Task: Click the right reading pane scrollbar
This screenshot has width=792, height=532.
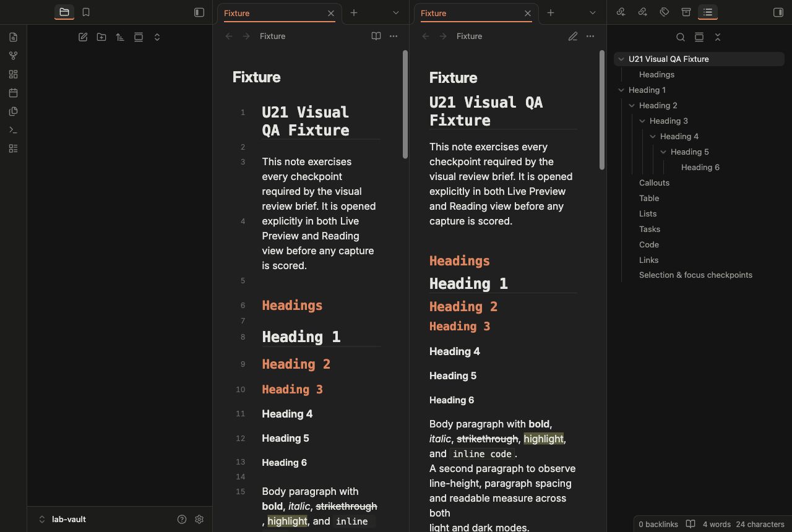Action: coord(602,109)
